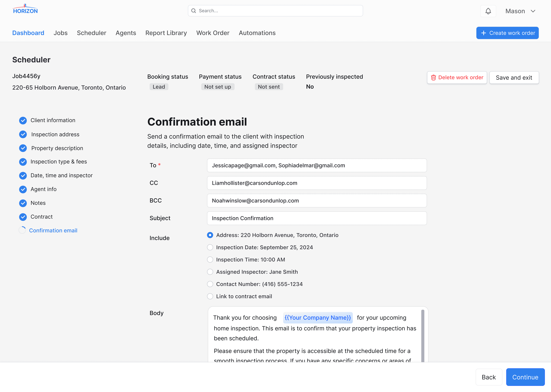Screen dimensions: 551x392
Task: Open the Agent info step
Action: (43, 189)
